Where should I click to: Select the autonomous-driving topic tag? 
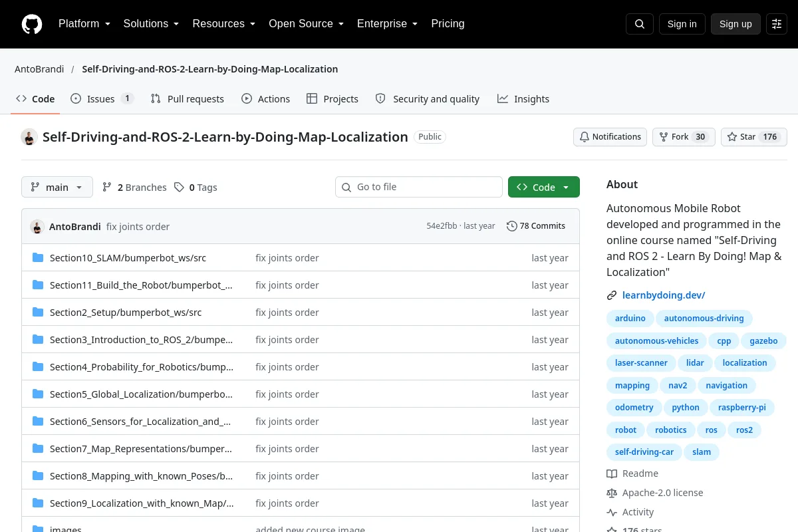point(704,319)
